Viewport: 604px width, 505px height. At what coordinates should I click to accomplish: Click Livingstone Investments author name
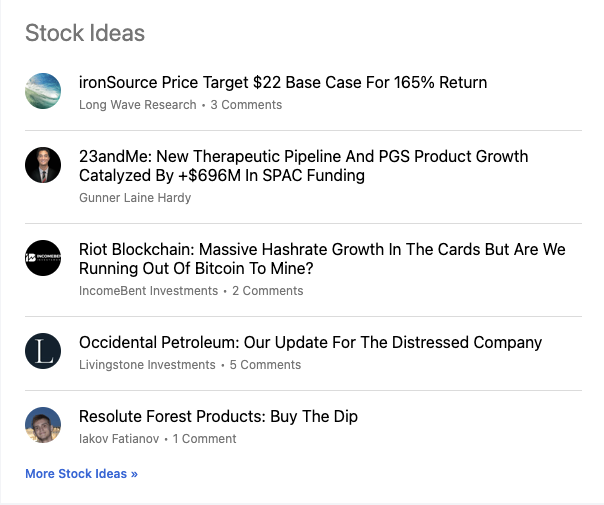(147, 365)
